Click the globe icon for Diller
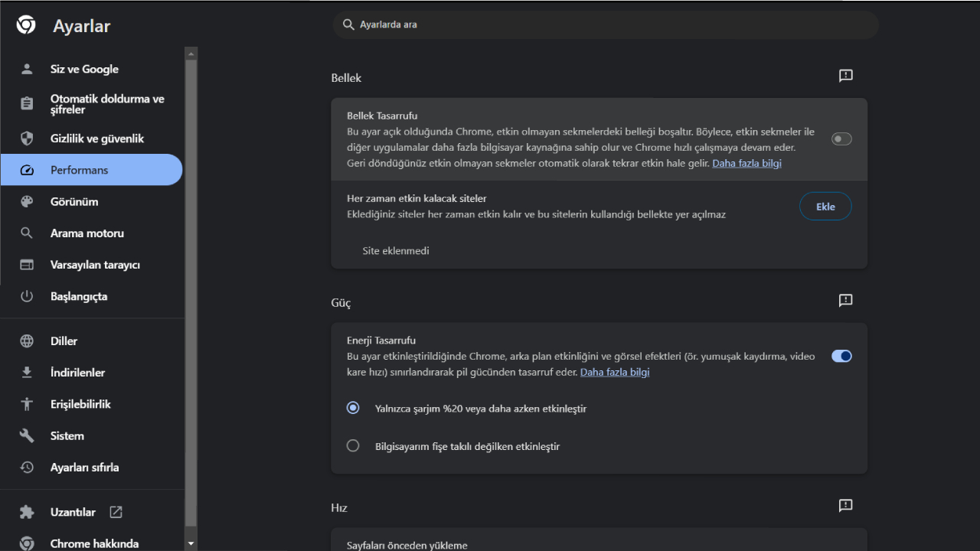The width and height of the screenshot is (980, 551). (27, 341)
